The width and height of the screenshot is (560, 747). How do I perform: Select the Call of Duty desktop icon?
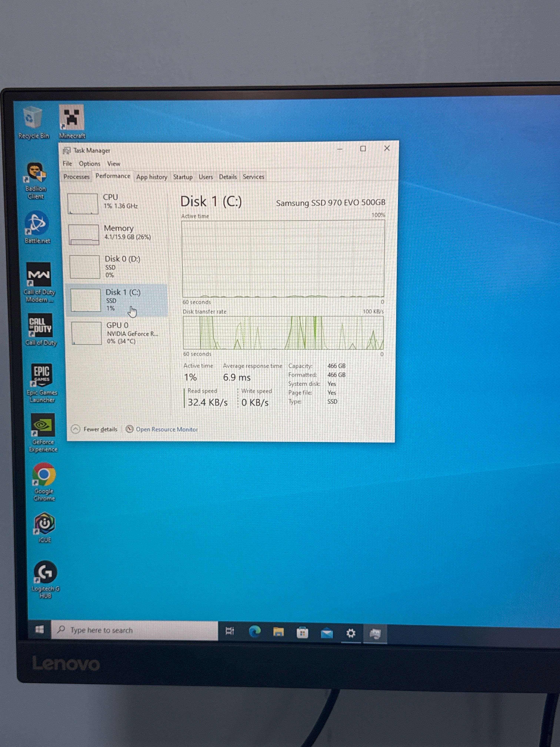click(x=41, y=330)
